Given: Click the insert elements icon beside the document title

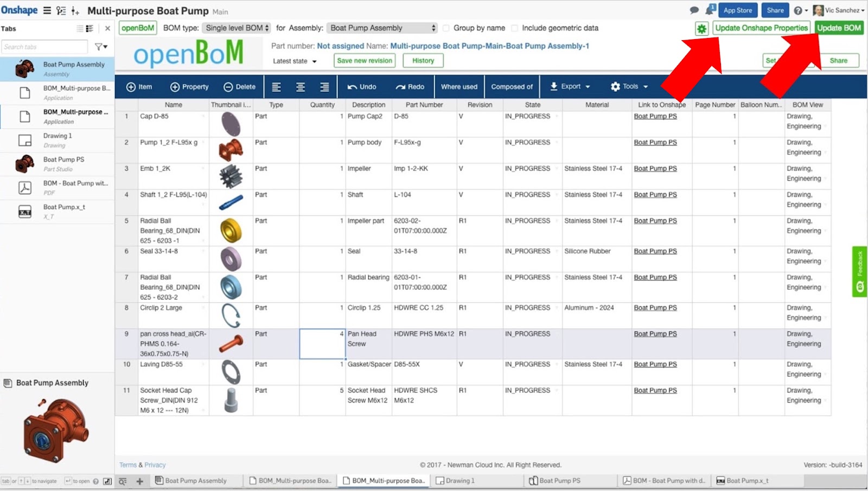Looking at the screenshot, I should (x=75, y=11).
